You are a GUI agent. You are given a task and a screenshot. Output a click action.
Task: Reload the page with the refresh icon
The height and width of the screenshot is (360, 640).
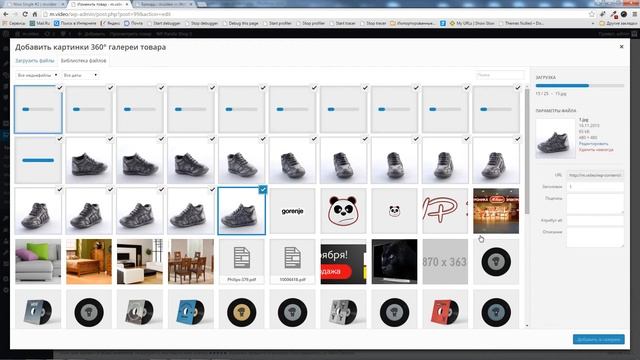tap(25, 14)
